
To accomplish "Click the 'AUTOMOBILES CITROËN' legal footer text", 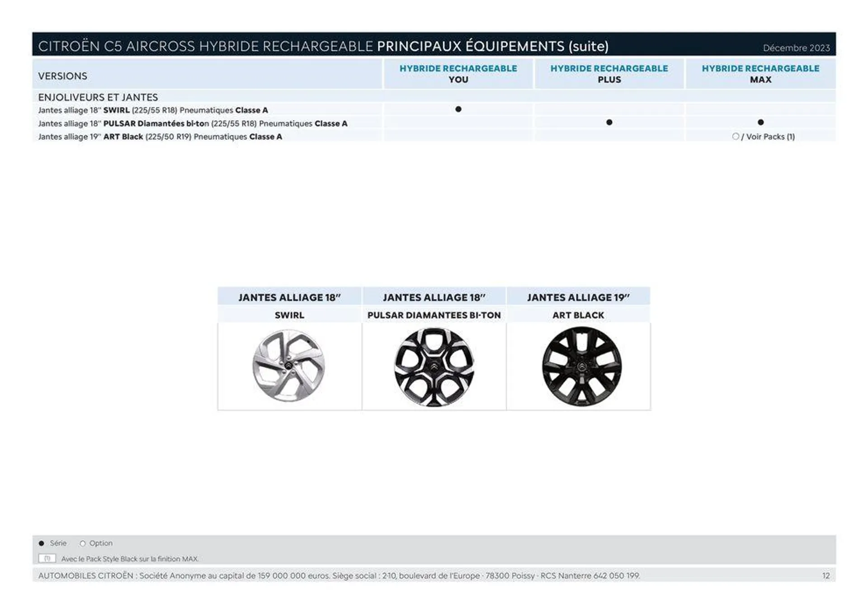I will (339, 576).
